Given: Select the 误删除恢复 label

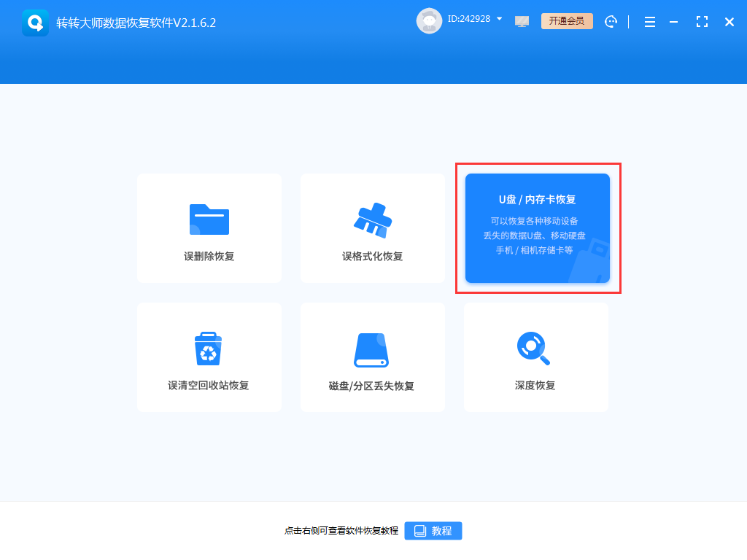Looking at the screenshot, I should [x=209, y=256].
